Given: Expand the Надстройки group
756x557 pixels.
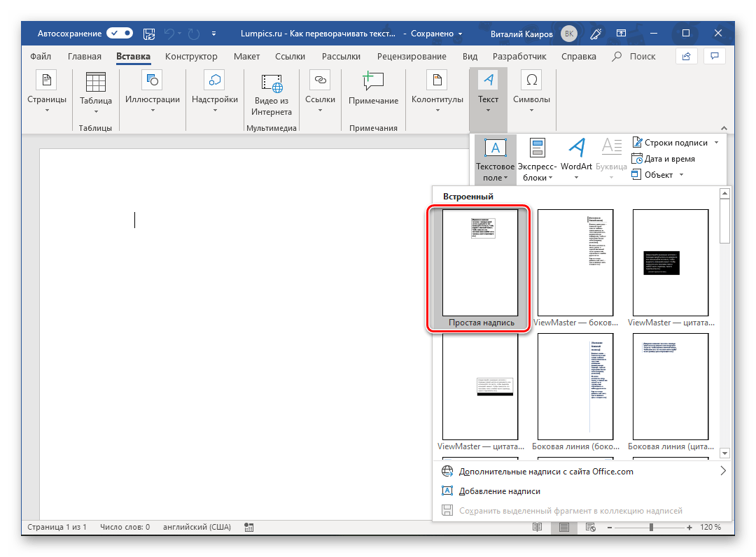Looking at the screenshot, I should click(215, 92).
